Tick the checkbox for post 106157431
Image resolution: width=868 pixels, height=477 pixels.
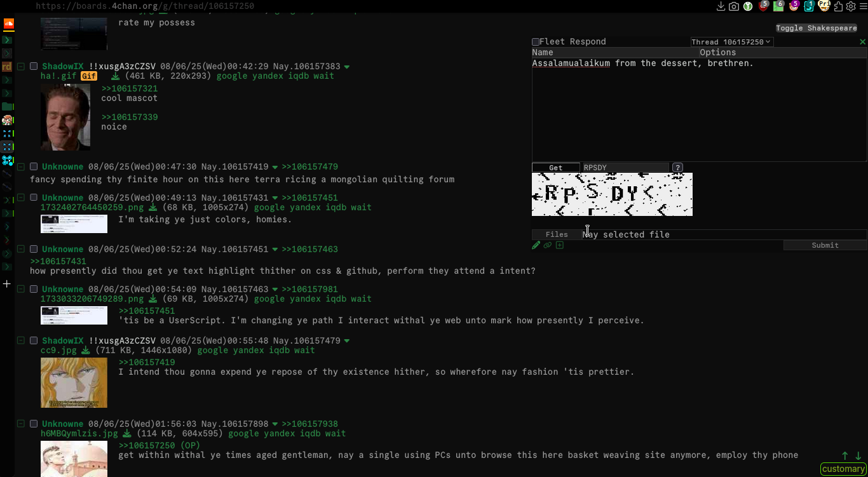(34, 198)
